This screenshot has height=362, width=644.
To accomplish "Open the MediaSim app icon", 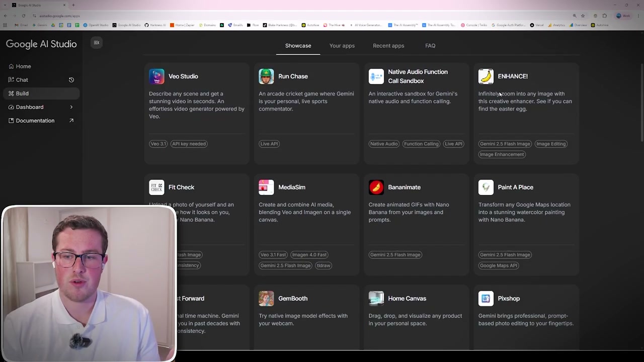I will point(266,187).
